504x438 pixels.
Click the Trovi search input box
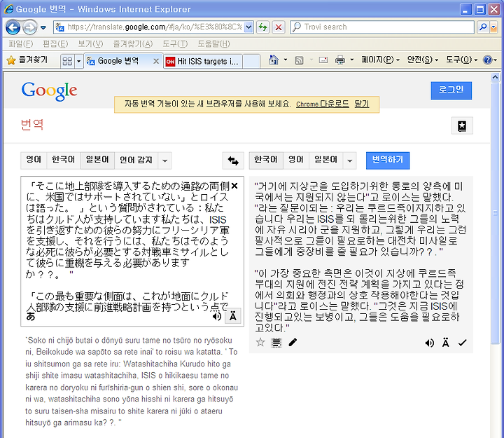[382, 27]
